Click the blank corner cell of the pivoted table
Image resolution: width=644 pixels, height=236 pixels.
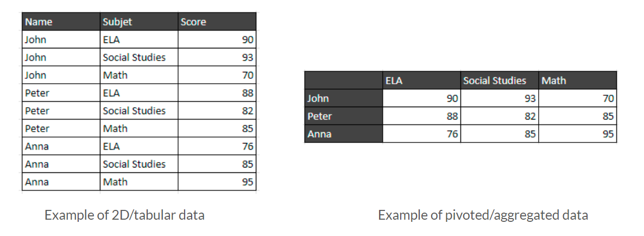343,80
